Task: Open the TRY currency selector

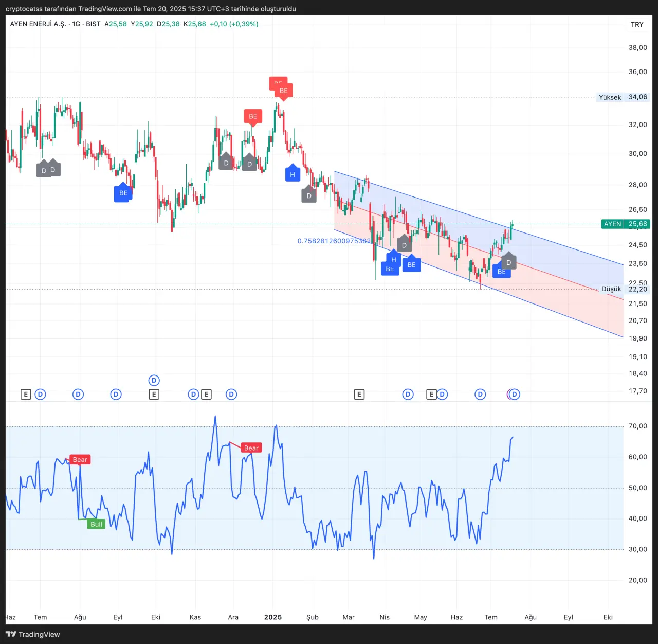Action: click(637, 24)
